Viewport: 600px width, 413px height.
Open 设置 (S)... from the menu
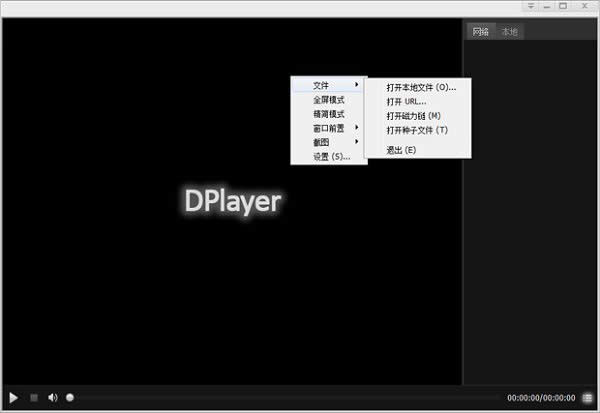pos(329,157)
